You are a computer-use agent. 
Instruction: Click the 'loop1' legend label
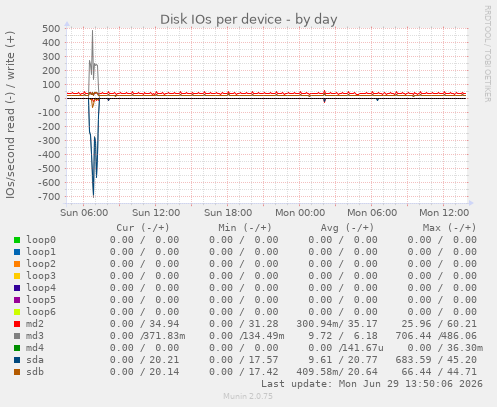pos(41,252)
